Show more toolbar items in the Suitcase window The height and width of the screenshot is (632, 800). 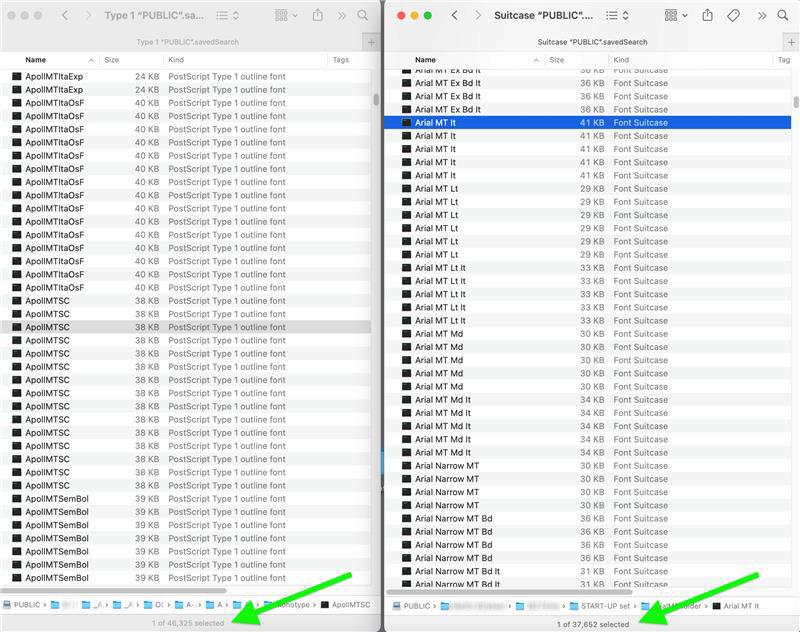[761, 15]
